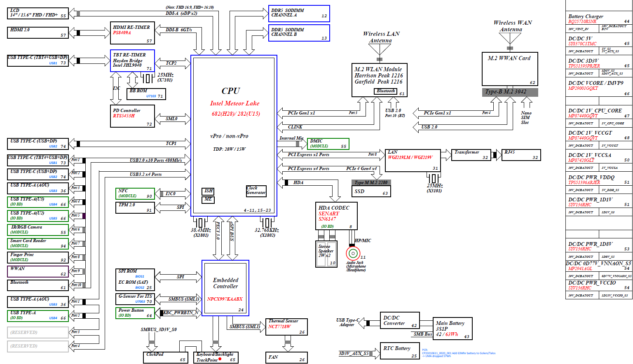Select the M.2 WLAN Module block

pos(379,80)
